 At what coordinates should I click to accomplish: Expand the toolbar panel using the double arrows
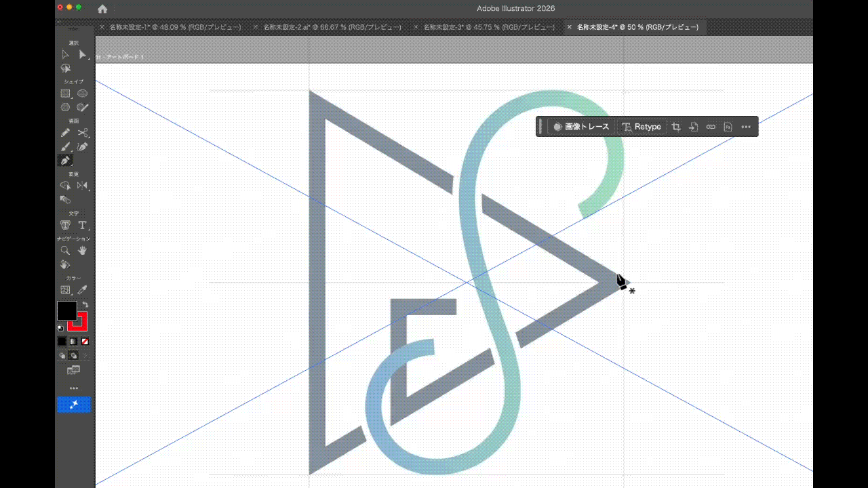[58, 22]
